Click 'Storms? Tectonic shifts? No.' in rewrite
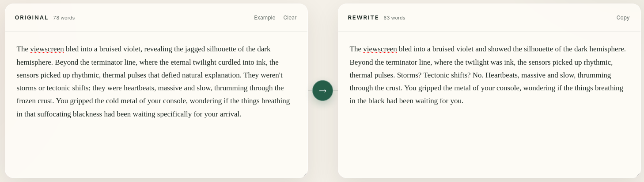 pyautogui.click(x=440, y=75)
